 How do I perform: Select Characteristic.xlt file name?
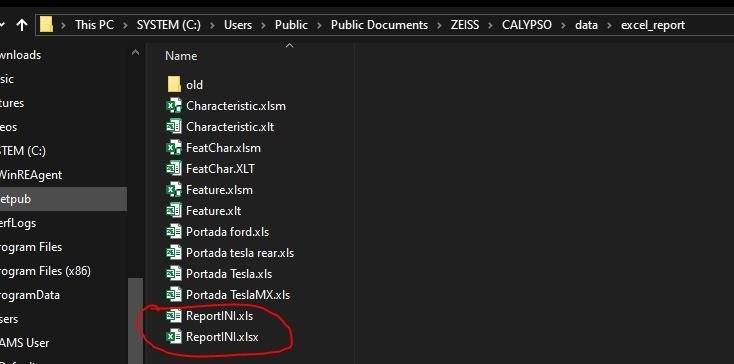coord(230,127)
